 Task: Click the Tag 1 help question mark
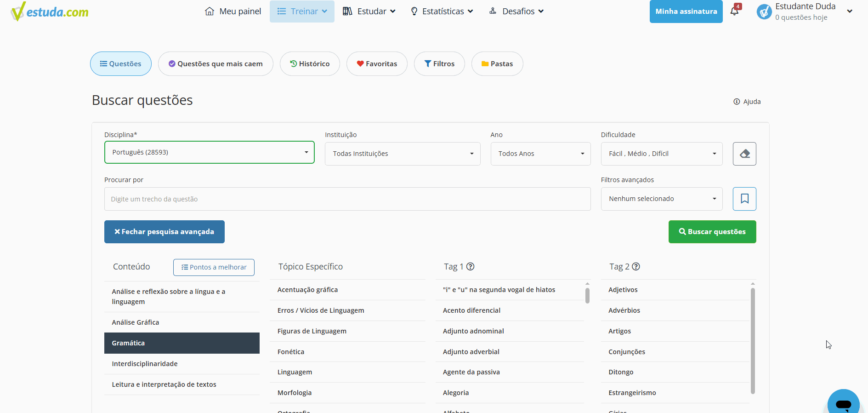470,267
